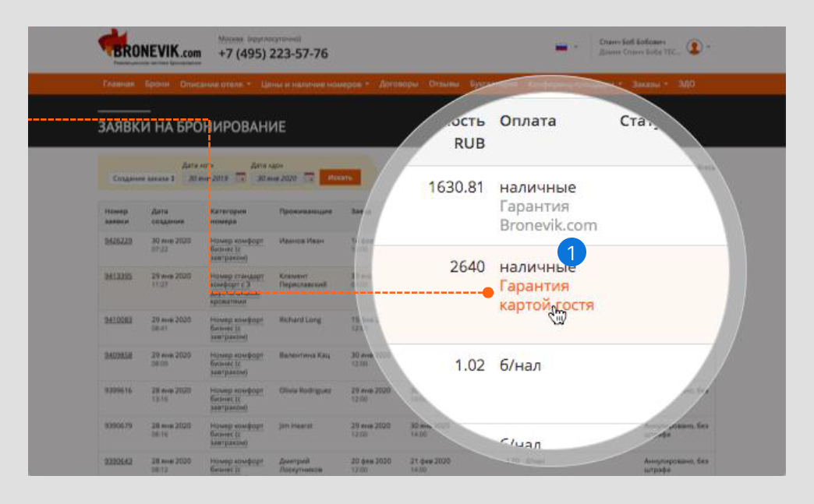This screenshot has width=814, height=504.
Task: Click наличные in the 1630.81 row
Action: click(537, 187)
